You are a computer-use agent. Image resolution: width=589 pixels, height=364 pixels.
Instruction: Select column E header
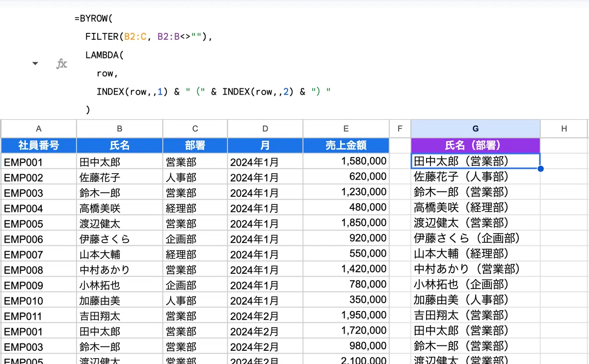(346, 129)
